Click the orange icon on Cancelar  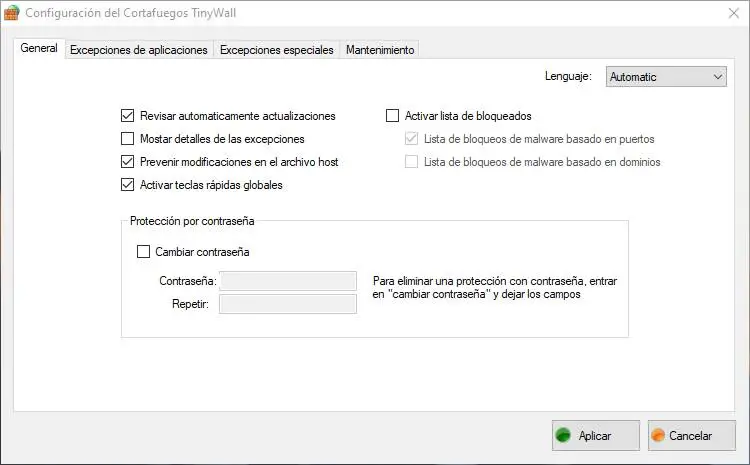point(658,436)
